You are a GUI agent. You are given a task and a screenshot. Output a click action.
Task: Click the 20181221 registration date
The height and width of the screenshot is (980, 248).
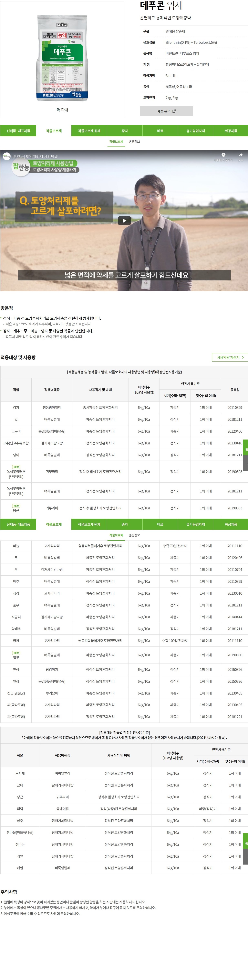pos(235,717)
